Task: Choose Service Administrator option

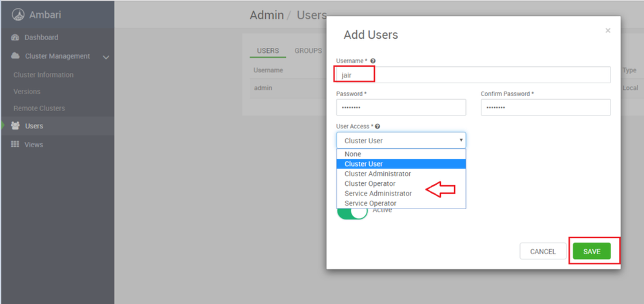Action: pyautogui.click(x=401, y=193)
